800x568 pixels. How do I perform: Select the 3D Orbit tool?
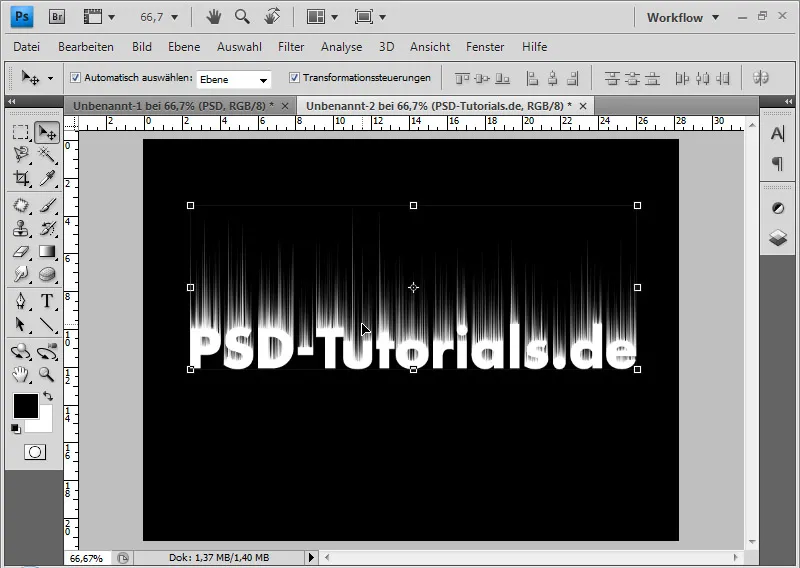(47, 351)
